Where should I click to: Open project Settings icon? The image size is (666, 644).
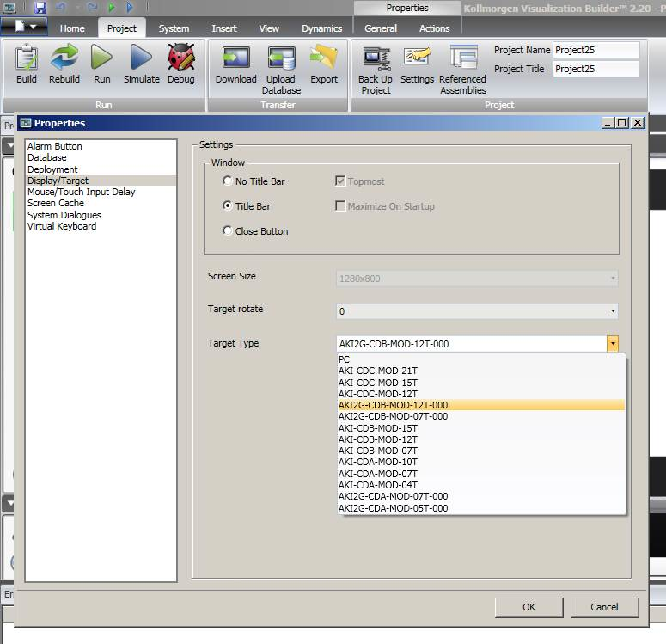(417, 58)
